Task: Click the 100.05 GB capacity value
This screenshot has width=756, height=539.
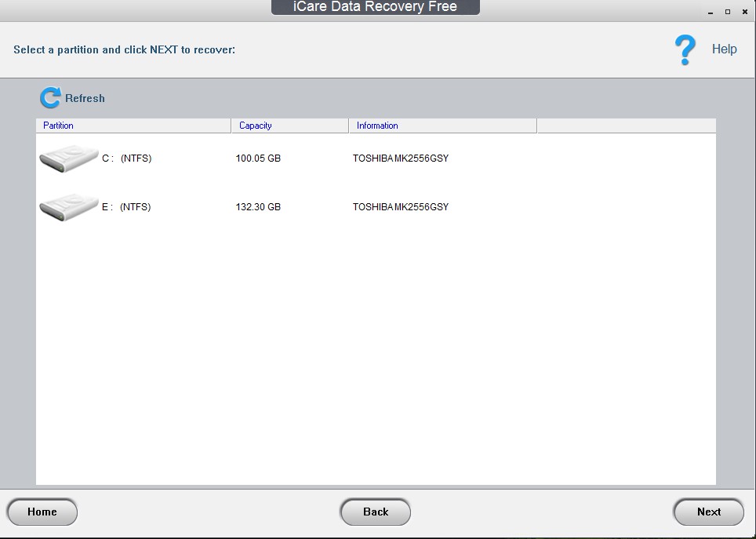Action: [260, 158]
